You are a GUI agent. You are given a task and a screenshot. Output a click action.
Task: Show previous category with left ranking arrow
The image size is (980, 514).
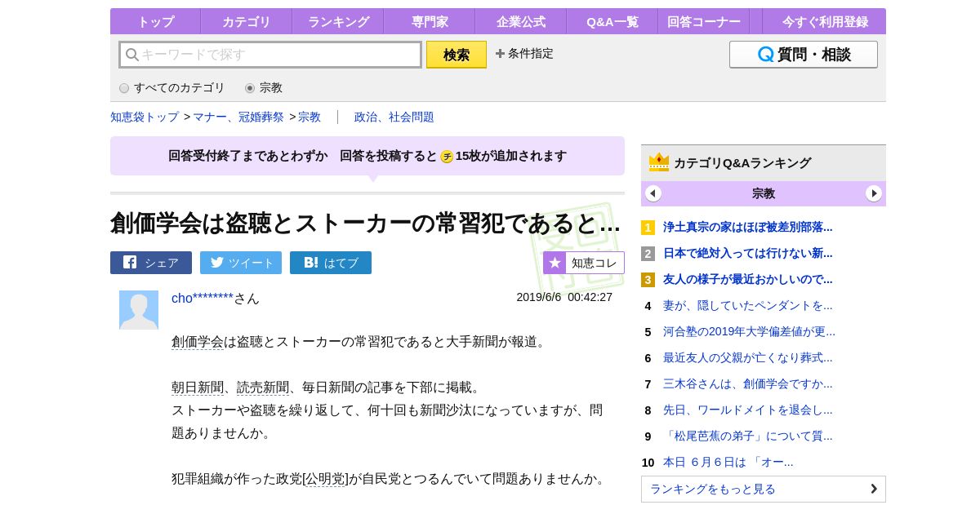653,193
